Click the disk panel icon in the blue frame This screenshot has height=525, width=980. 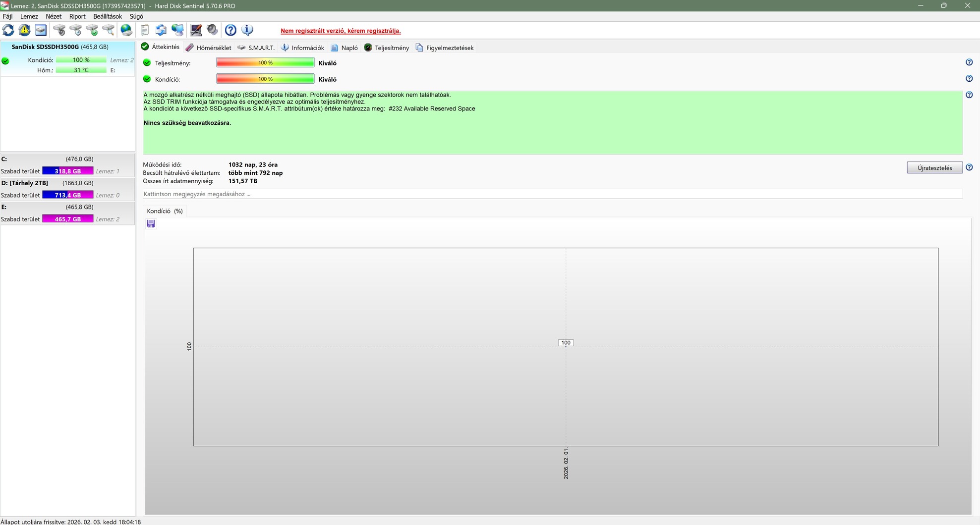point(41,30)
